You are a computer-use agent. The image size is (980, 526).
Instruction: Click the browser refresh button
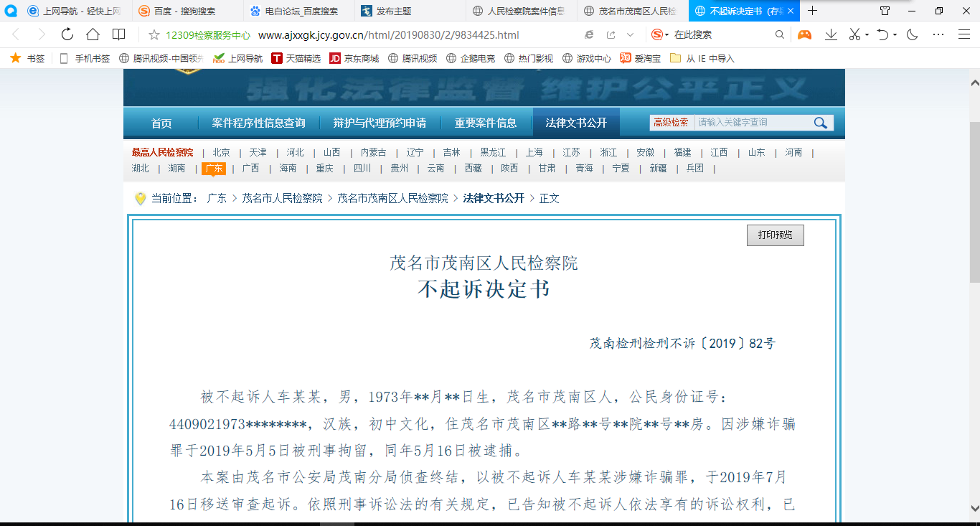click(67, 34)
